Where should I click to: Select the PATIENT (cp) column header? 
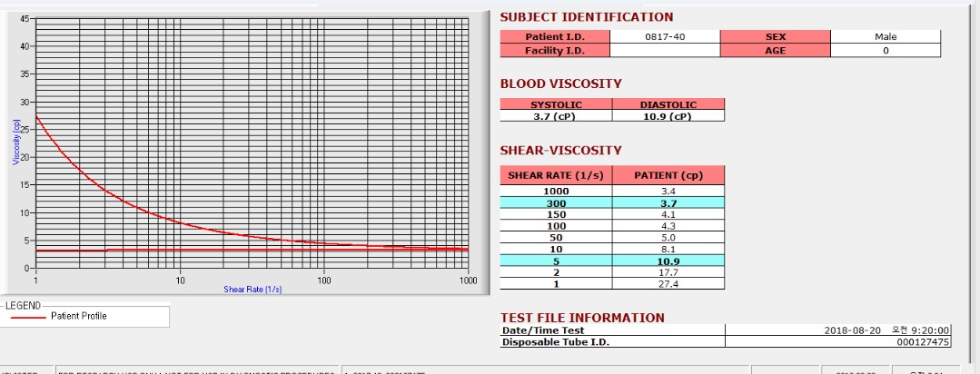tap(668, 175)
